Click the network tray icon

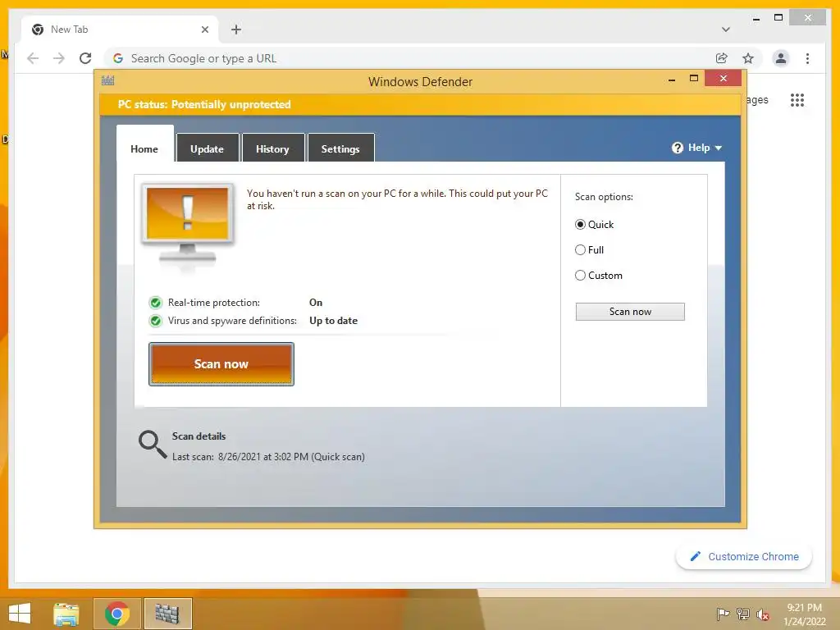[x=743, y=614]
